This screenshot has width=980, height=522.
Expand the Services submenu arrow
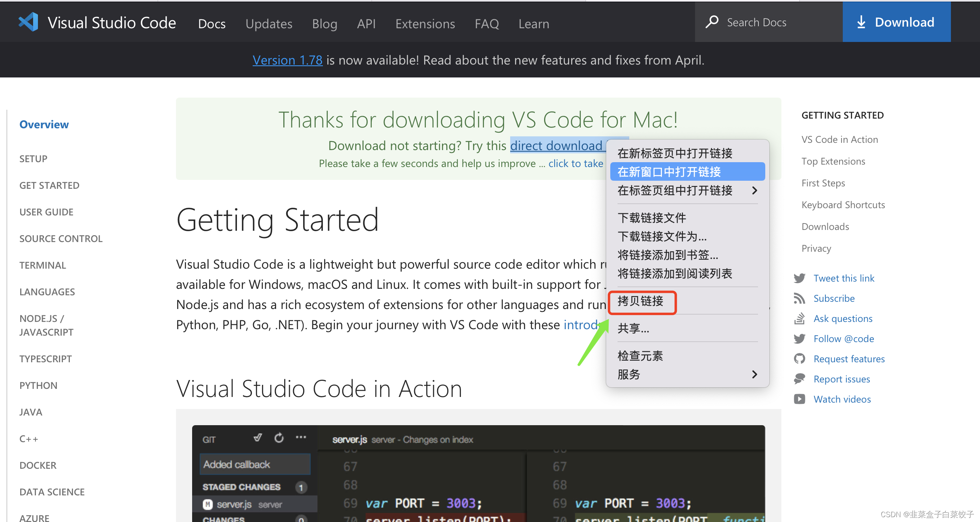[x=754, y=374]
